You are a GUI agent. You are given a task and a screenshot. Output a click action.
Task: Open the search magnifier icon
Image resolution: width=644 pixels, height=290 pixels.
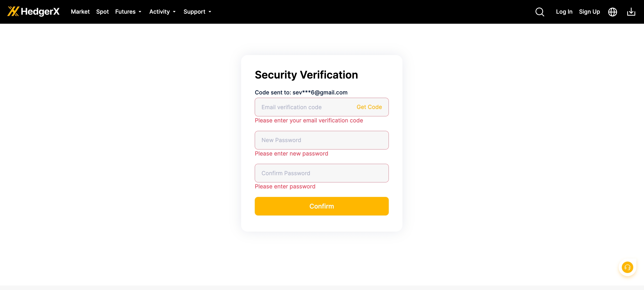540,12
